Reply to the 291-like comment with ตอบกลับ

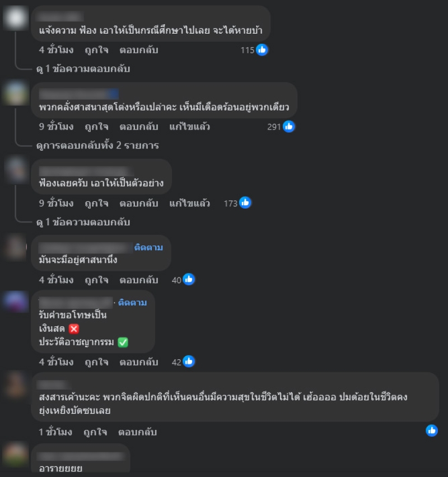pyautogui.click(x=138, y=127)
